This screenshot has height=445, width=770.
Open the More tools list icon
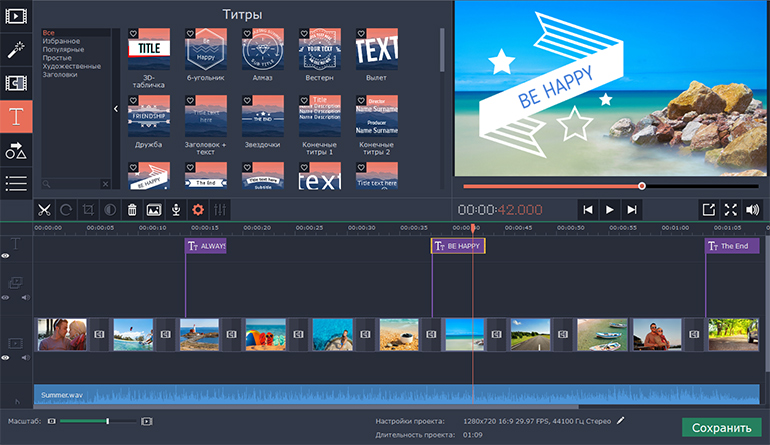coord(16,182)
